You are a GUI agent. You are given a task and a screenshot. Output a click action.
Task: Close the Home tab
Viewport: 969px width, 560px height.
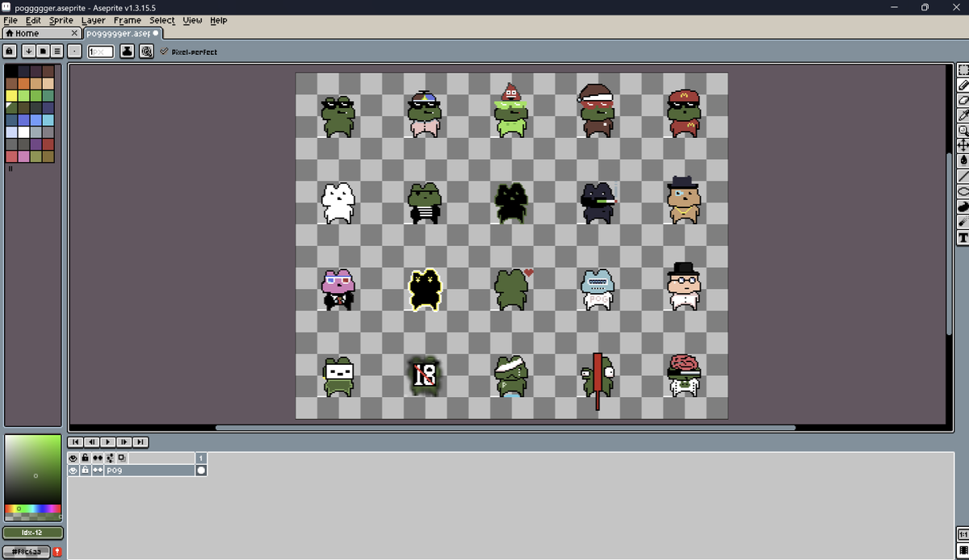(74, 33)
